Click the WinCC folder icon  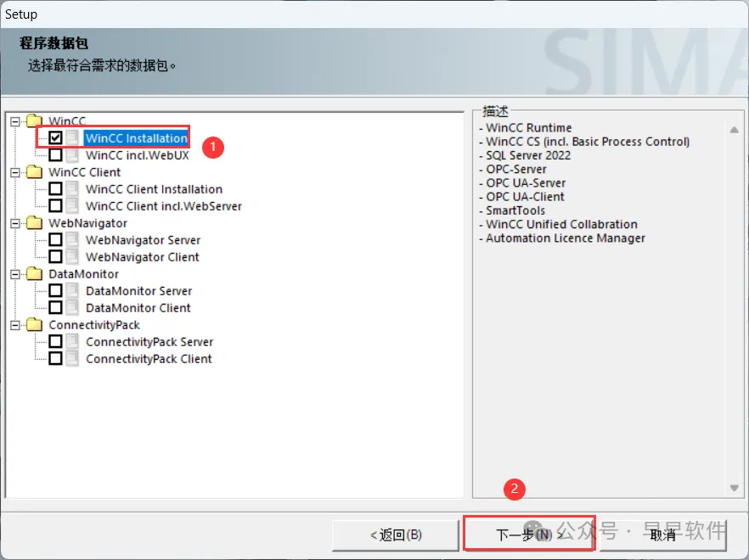pyautogui.click(x=34, y=120)
